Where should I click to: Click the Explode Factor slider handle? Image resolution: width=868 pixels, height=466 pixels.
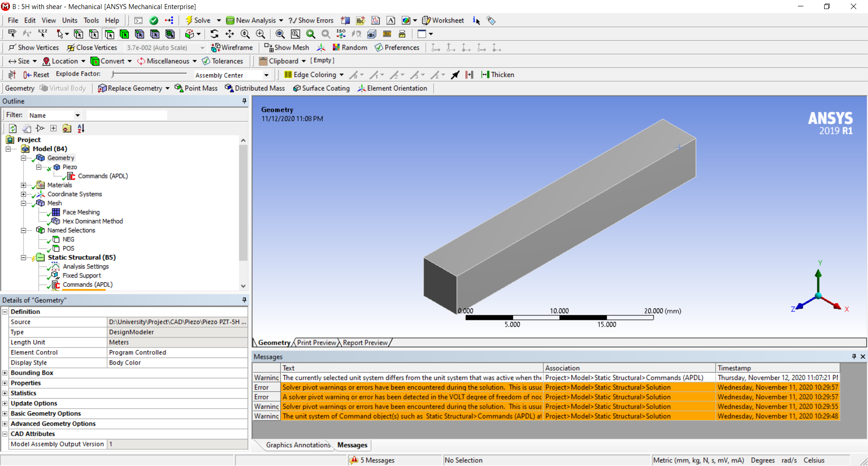pyautogui.click(x=113, y=74)
